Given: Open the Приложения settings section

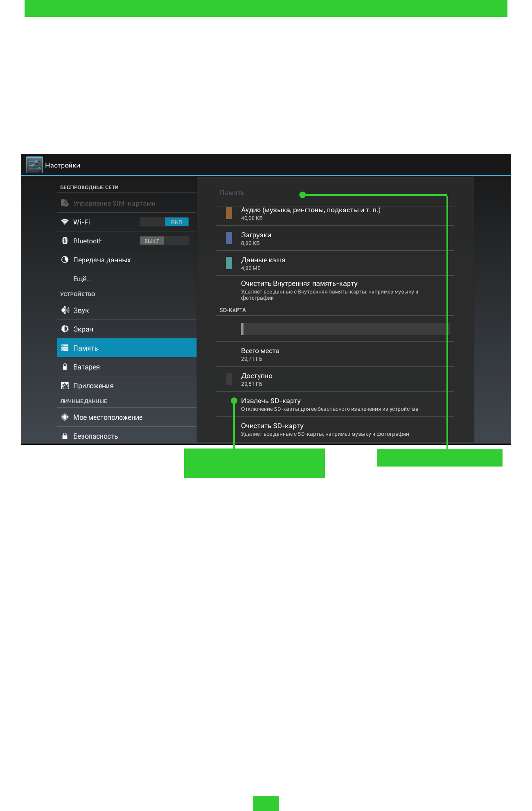Looking at the screenshot, I should coord(93,386).
